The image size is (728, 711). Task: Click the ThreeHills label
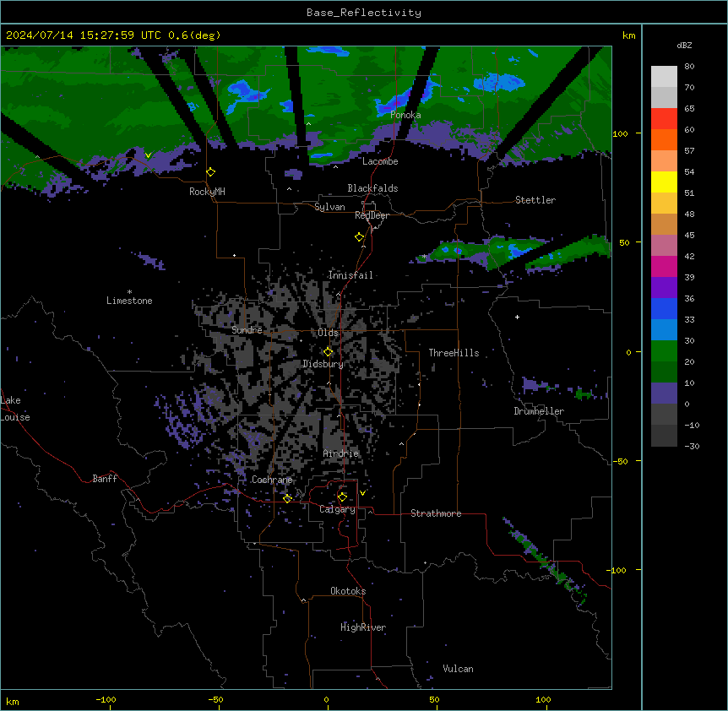tap(454, 353)
